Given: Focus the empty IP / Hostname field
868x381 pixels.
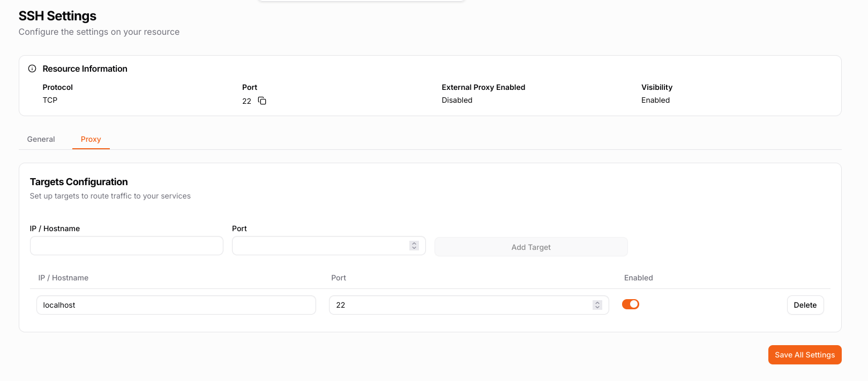Looking at the screenshot, I should click(x=126, y=246).
